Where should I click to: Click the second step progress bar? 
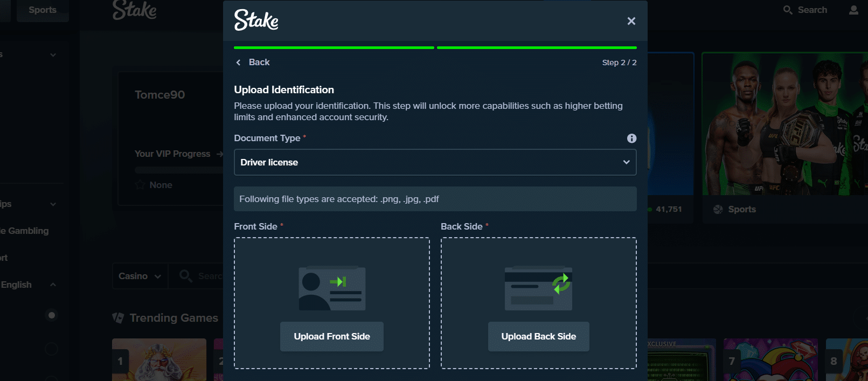[x=536, y=48]
